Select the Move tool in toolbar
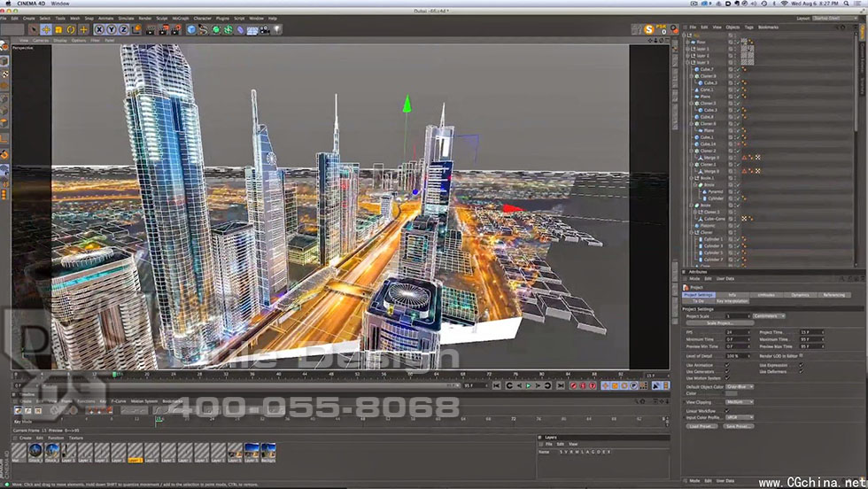The width and height of the screenshot is (868, 489). (x=46, y=29)
